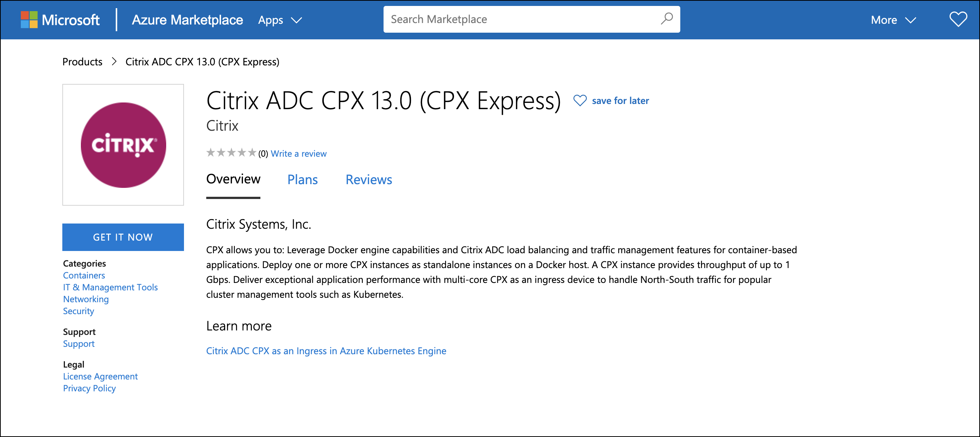The image size is (980, 437).
Task: Click the search magnifier icon
Action: coord(667,19)
